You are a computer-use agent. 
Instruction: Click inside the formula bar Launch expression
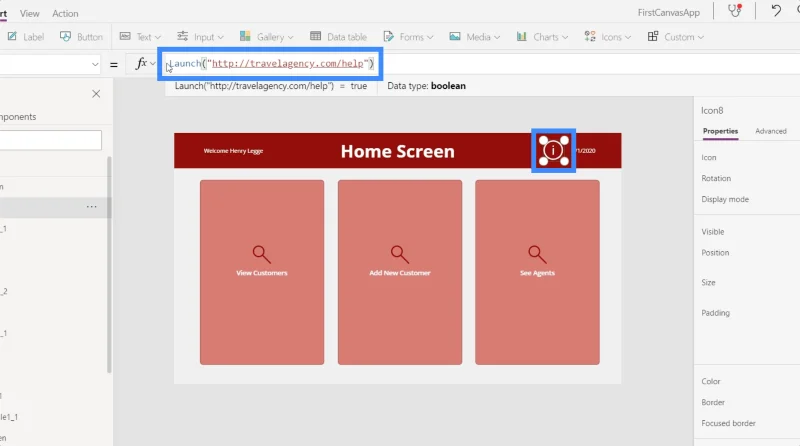click(271, 63)
